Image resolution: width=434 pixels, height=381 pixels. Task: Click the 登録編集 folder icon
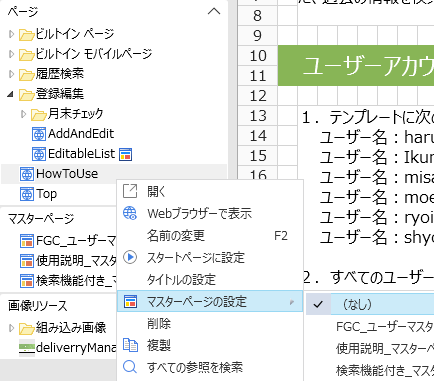[27, 94]
